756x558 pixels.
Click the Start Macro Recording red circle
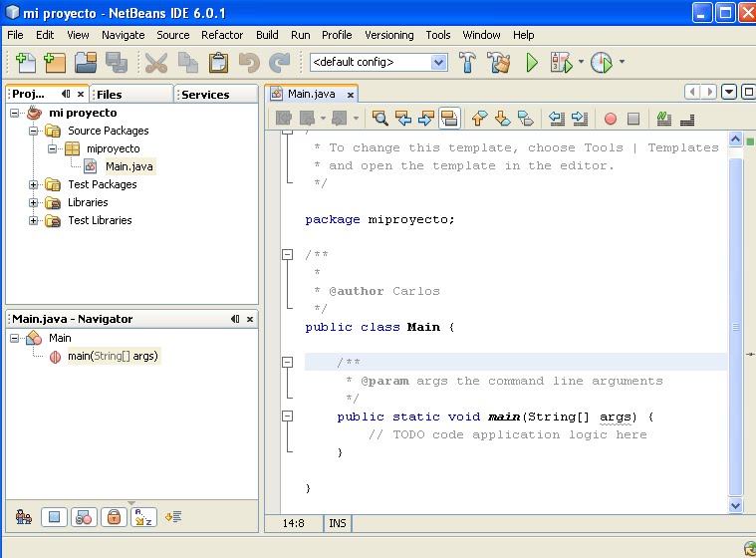(611, 119)
